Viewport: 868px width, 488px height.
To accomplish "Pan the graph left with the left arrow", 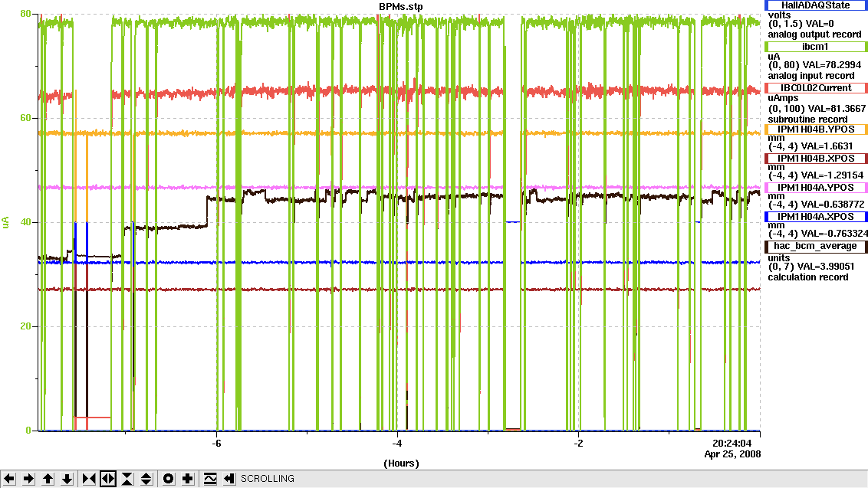I will point(9,479).
